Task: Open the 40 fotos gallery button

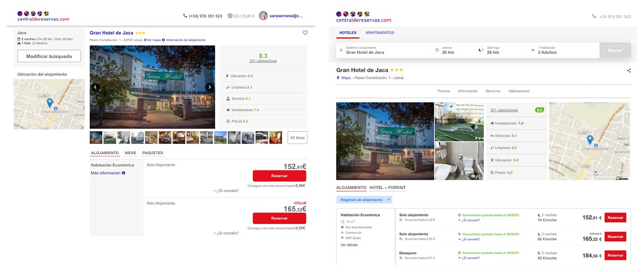Action: pyautogui.click(x=297, y=138)
